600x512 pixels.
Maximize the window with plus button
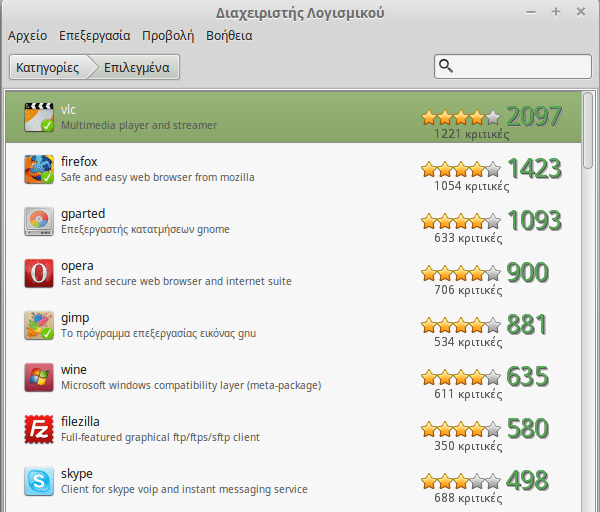coord(556,12)
